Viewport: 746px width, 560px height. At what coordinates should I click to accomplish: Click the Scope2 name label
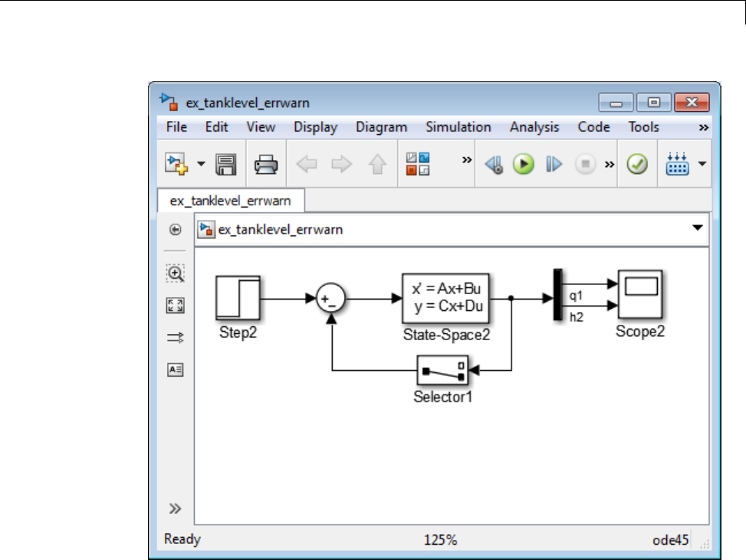point(640,331)
